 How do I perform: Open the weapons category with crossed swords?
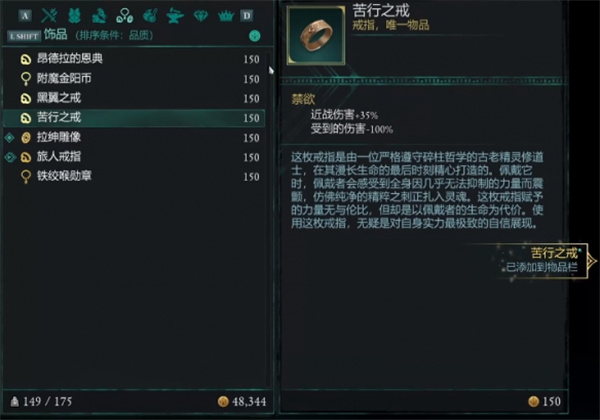49,15
